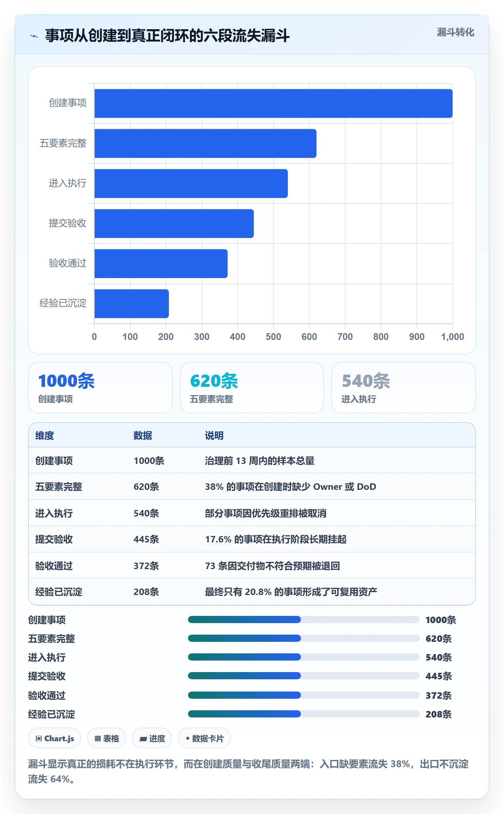Open the 表格 chip
Image resolution: width=504 pixels, height=814 pixels.
[x=107, y=738]
